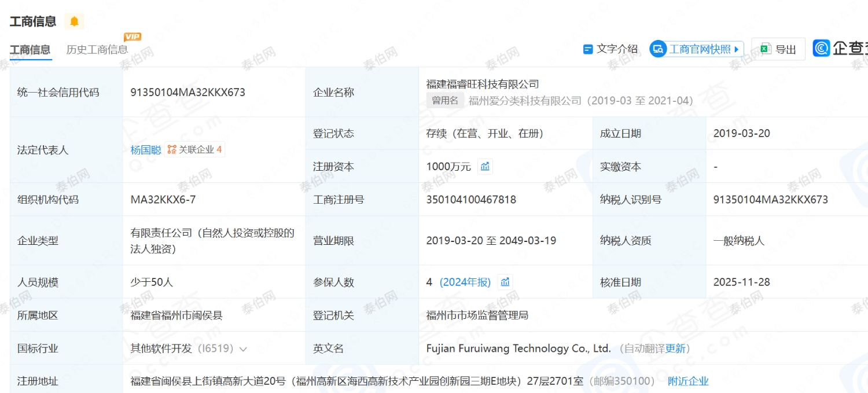This screenshot has width=868, height=393.
Task: Switch to the 历史工商信息 tab
Action: [97, 50]
